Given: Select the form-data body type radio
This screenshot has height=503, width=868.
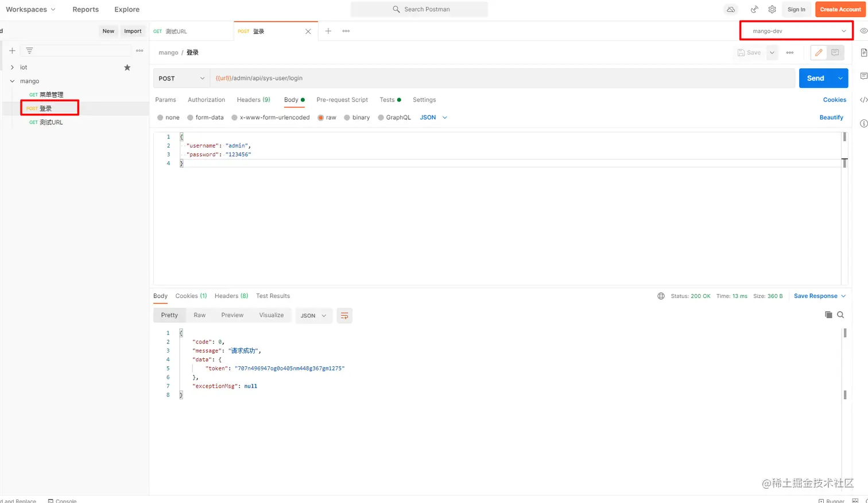Looking at the screenshot, I should [191, 118].
